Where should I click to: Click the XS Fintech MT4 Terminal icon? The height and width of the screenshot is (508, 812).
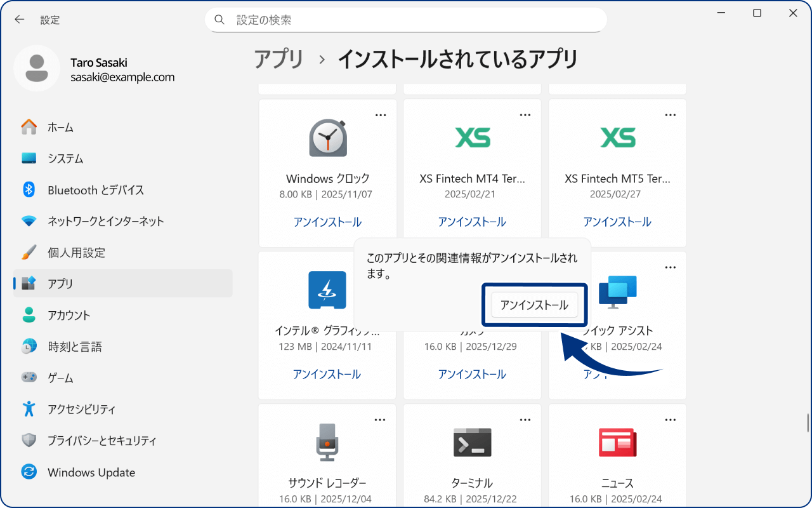click(x=473, y=137)
